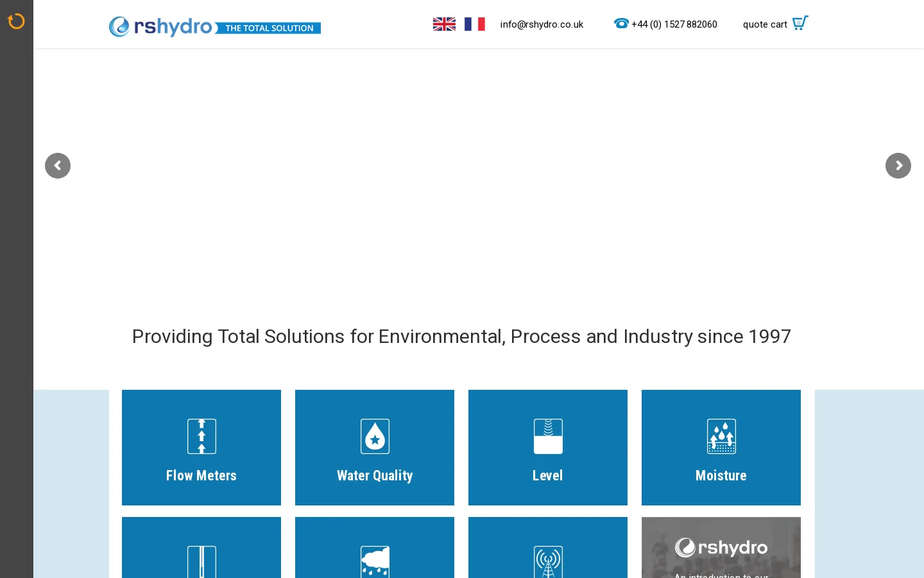Open the Moisture category label
The width and height of the screenshot is (924, 578).
pyautogui.click(x=721, y=475)
